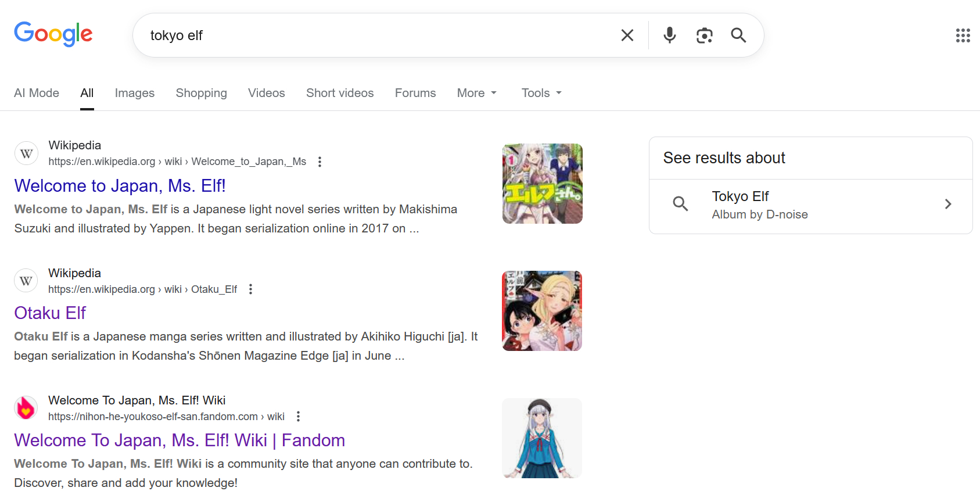Image resolution: width=980 pixels, height=491 pixels.
Task: Open the Google apps grid
Action: pyautogui.click(x=963, y=35)
